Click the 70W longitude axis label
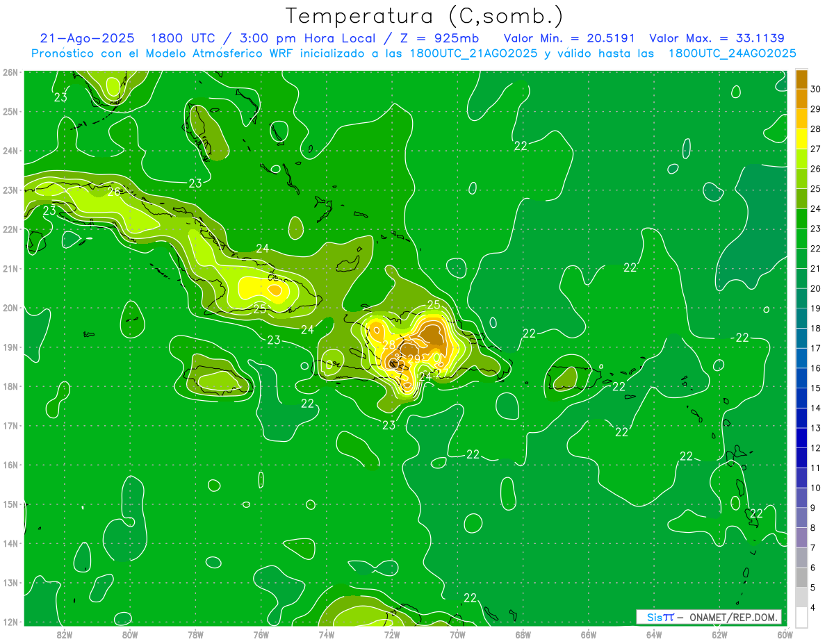834x644 pixels. tap(457, 634)
